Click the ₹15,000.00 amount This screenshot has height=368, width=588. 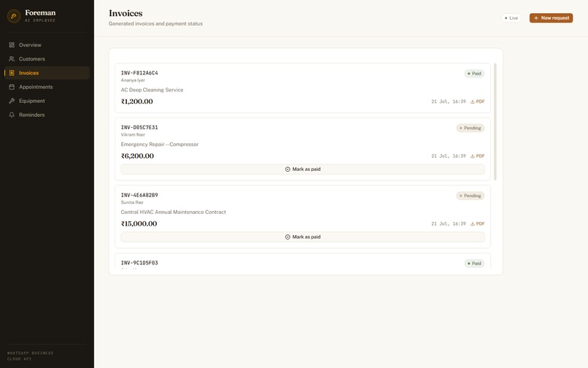(x=139, y=223)
